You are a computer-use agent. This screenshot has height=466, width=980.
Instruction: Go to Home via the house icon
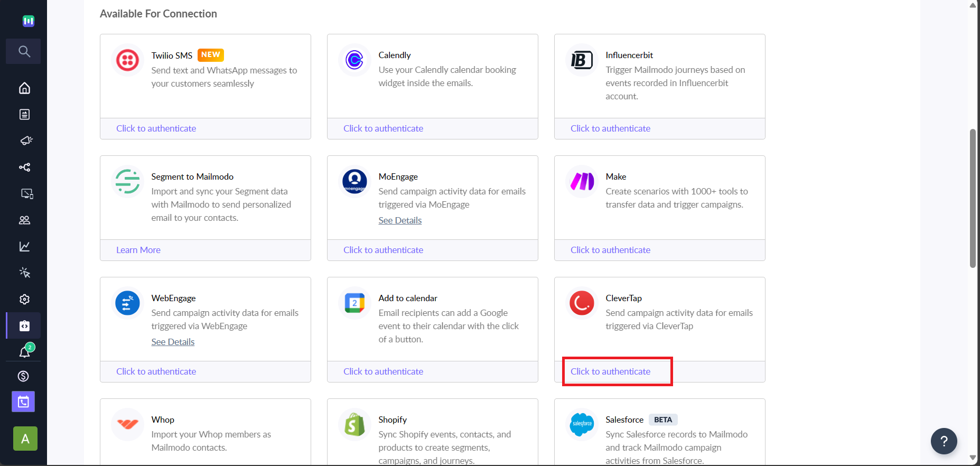coord(24,88)
